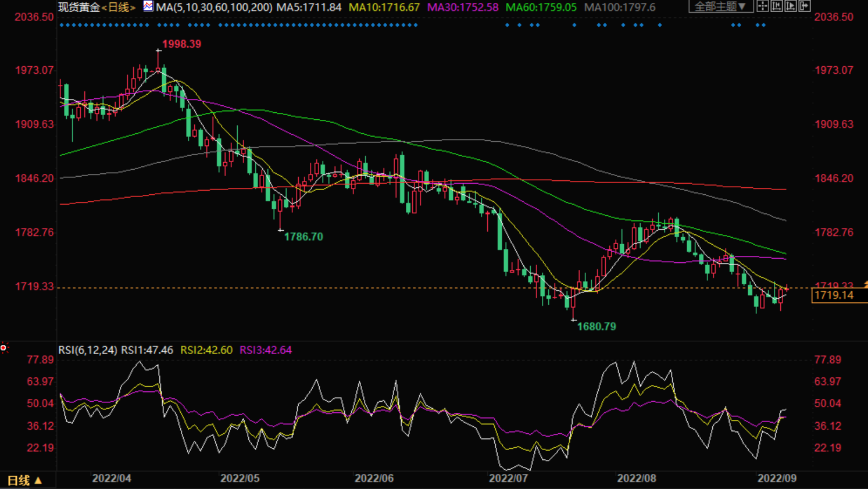Click the MA30:1752.58 magenta legend value
Screen dimensions: 868x489
(463, 7)
